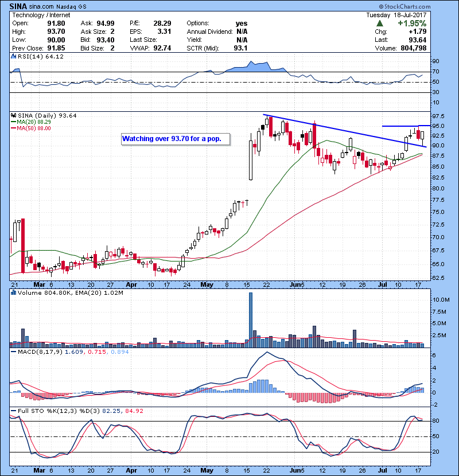Click the MA(20) 88.29 legend entry
The height and width of the screenshot is (476, 459).
(31, 122)
